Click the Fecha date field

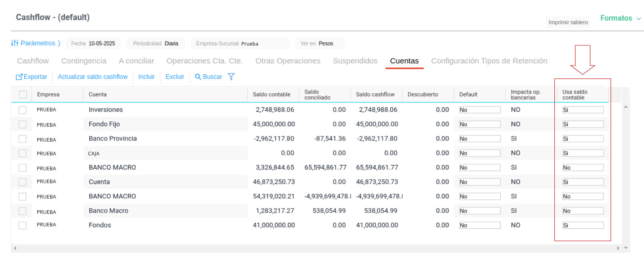(101, 44)
